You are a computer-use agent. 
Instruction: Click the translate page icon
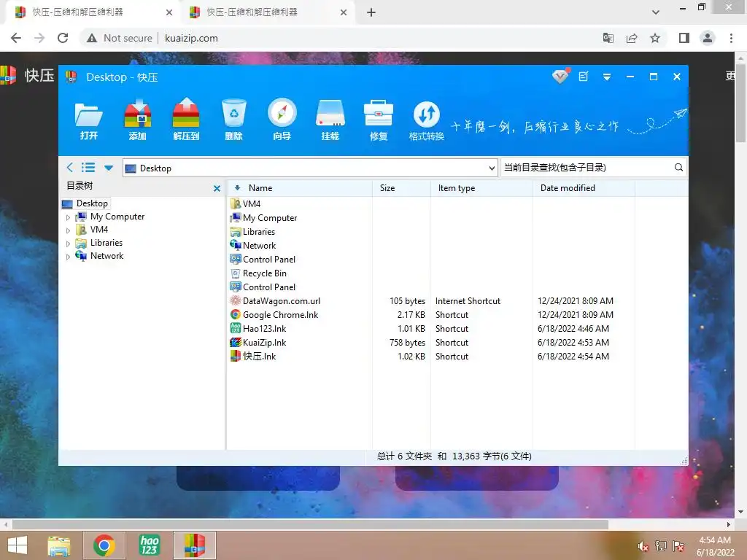pyautogui.click(x=608, y=38)
